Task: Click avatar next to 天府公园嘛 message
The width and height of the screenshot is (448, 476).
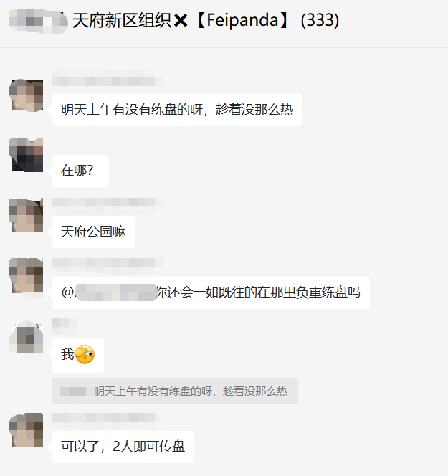Action: [x=27, y=215]
